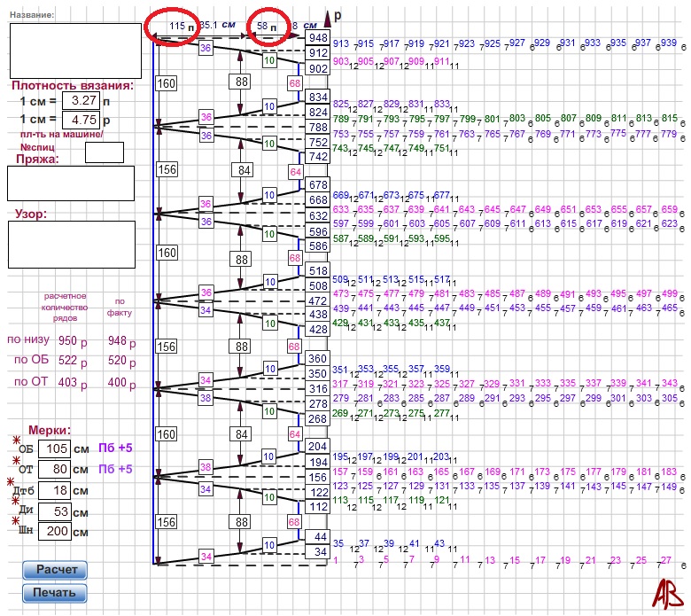
Task: Click the red asterisk beside ОБ
Action: click(x=15, y=441)
